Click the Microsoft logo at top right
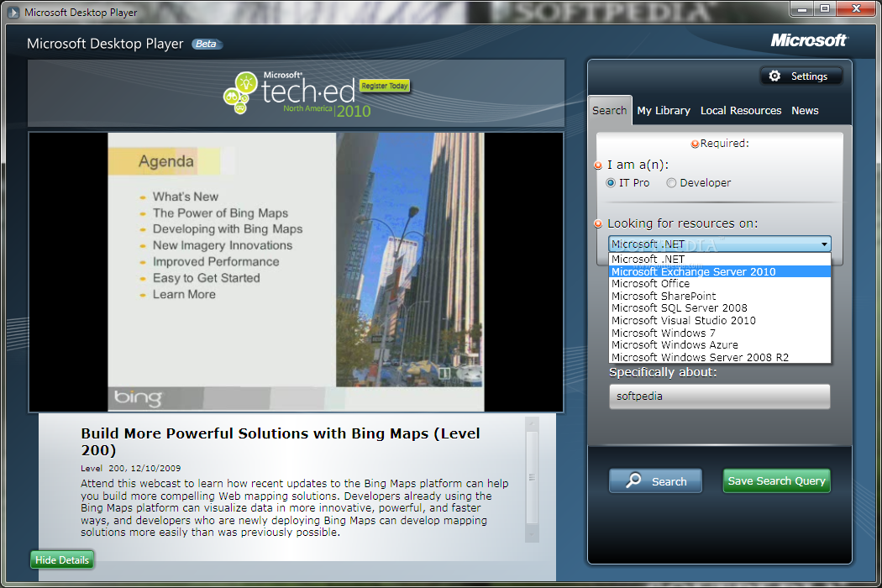 [x=809, y=40]
